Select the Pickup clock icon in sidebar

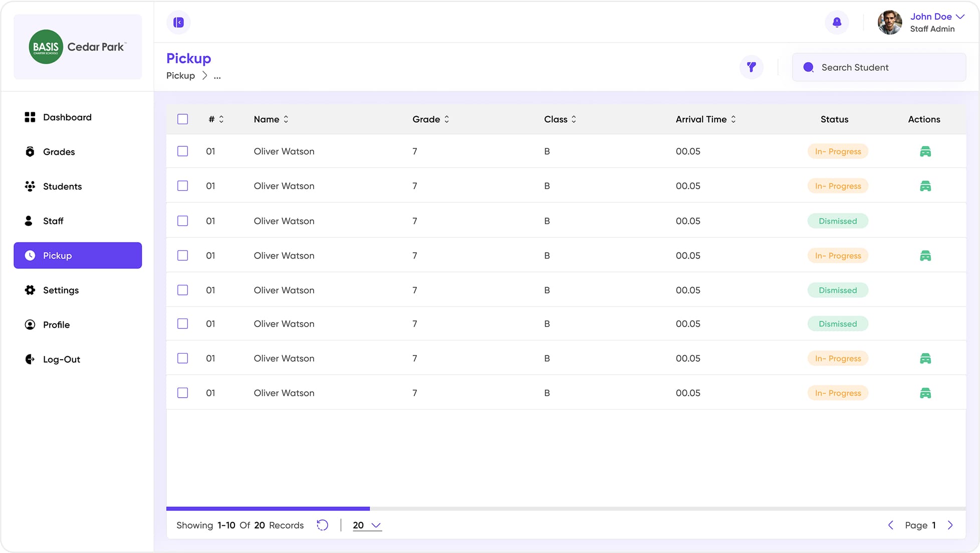click(x=30, y=255)
